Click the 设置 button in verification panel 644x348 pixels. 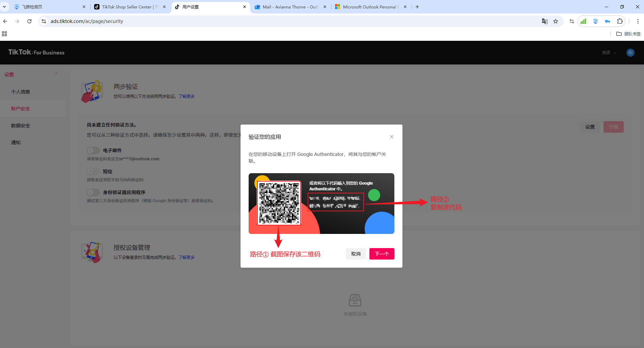point(590,127)
